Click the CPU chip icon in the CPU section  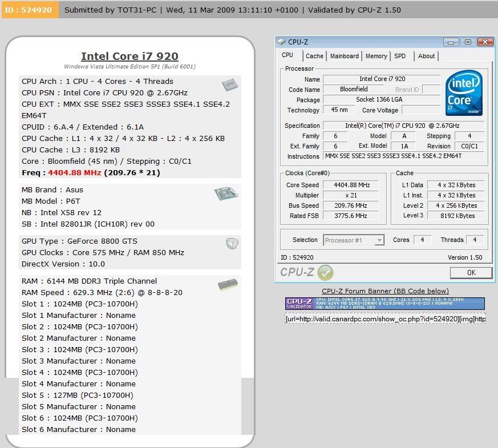pyautogui.click(x=230, y=84)
